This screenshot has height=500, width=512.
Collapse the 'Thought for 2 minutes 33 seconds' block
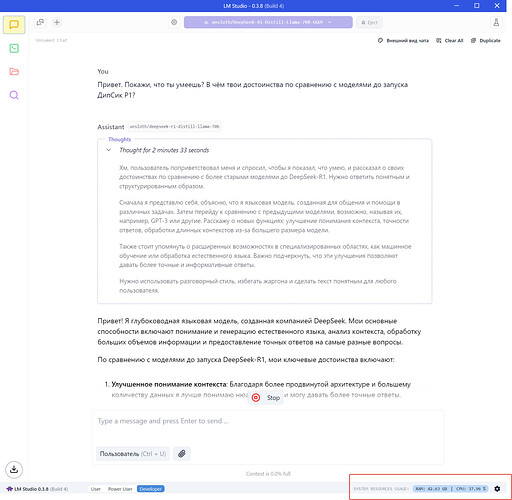[109, 150]
